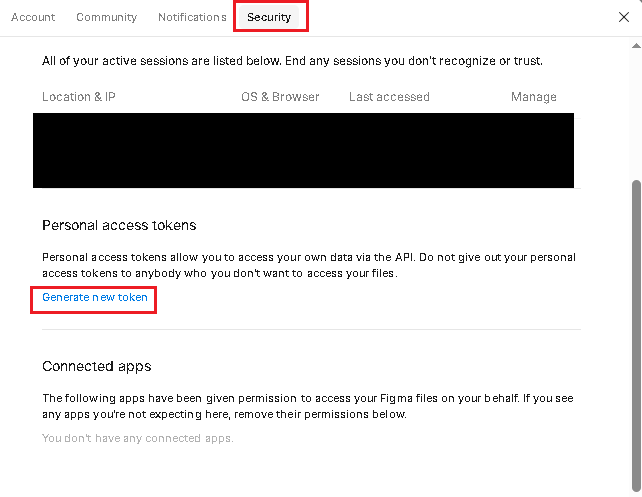Click the redacted active session row

pyautogui.click(x=303, y=150)
